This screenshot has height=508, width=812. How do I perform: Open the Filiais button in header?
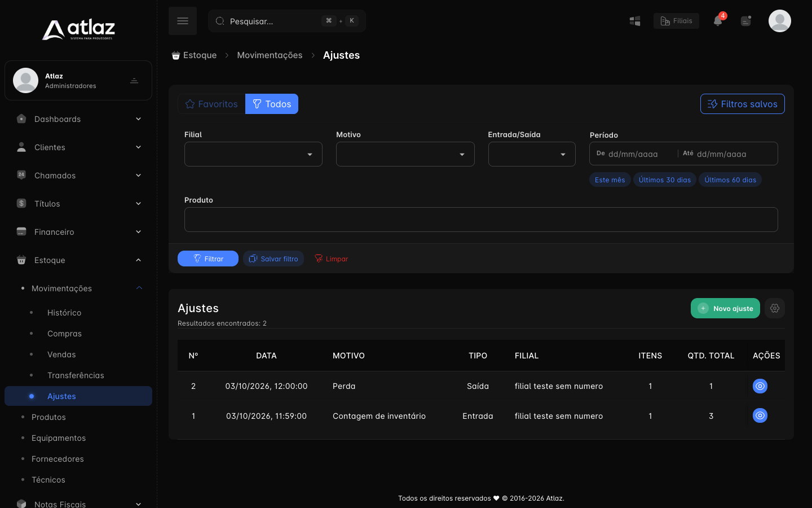(676, 21)
